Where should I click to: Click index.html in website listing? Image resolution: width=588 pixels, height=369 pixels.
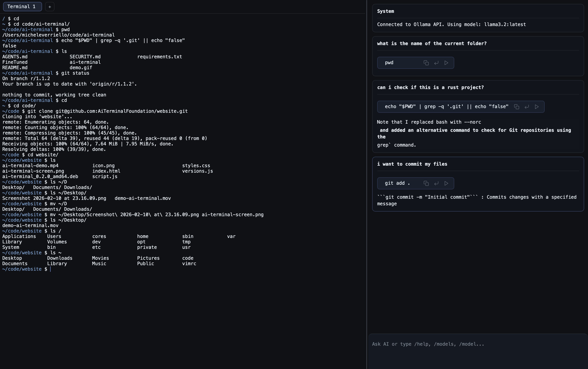click(106, 171)
